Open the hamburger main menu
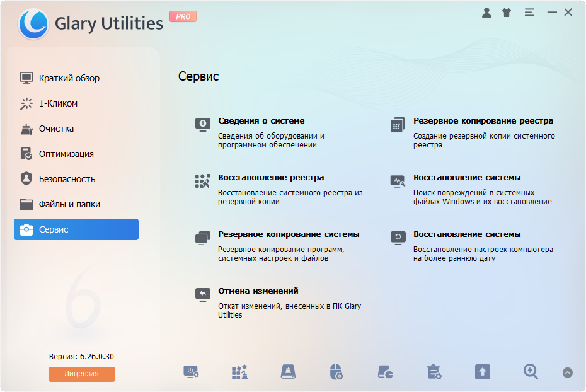This screenshot has height=392, width=586. point(529,13)
